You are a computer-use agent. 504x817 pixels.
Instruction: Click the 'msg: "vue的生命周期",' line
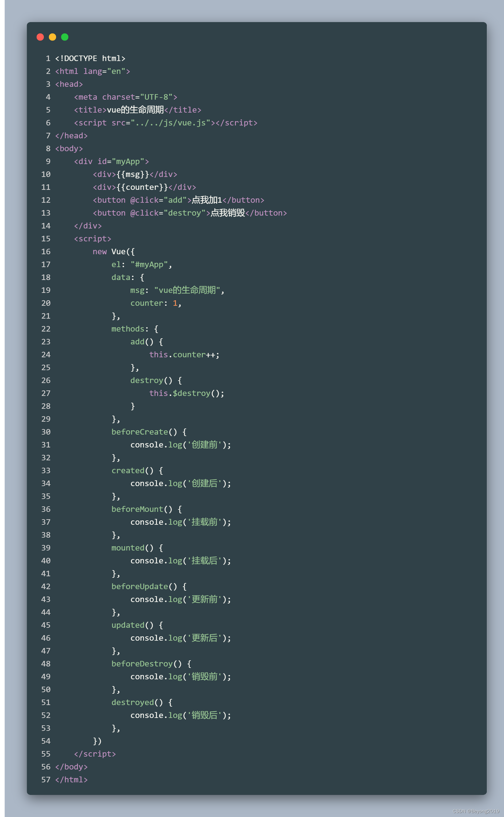click(177, 290)
